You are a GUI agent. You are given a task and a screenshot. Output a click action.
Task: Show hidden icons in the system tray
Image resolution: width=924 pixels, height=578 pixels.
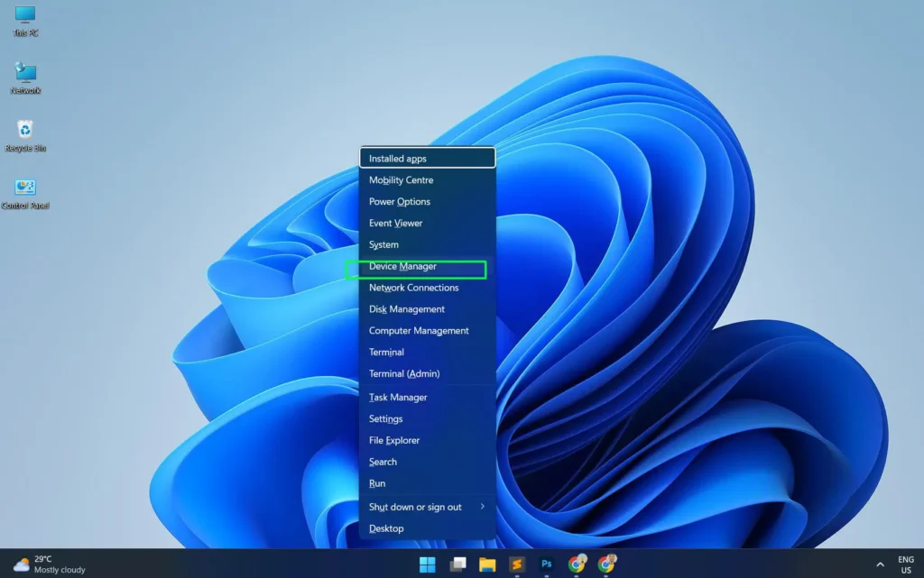880,564
